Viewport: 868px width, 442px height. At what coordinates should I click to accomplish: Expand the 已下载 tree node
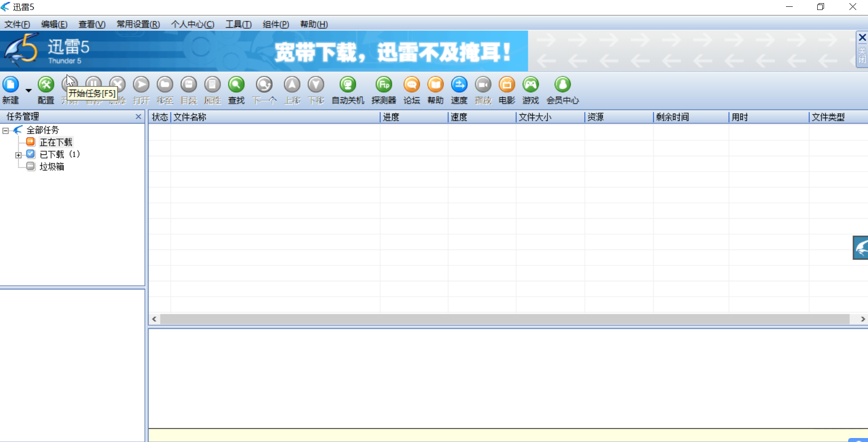pyautogui.click(x=19, y=155)
